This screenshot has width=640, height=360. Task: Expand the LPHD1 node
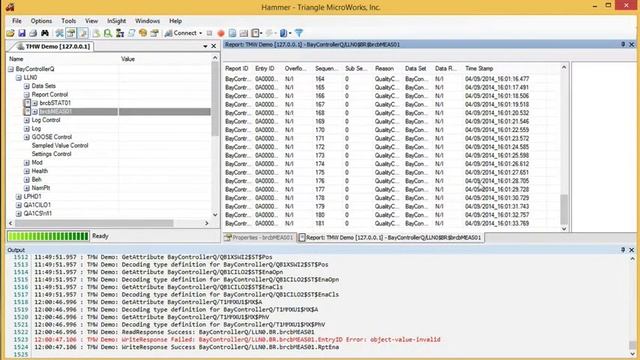click(19, 197)
